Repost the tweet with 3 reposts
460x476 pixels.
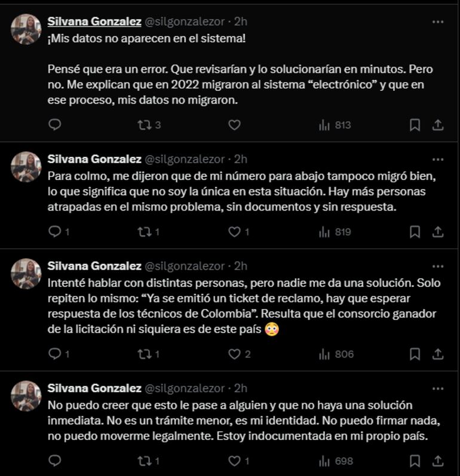click(144, 125)
